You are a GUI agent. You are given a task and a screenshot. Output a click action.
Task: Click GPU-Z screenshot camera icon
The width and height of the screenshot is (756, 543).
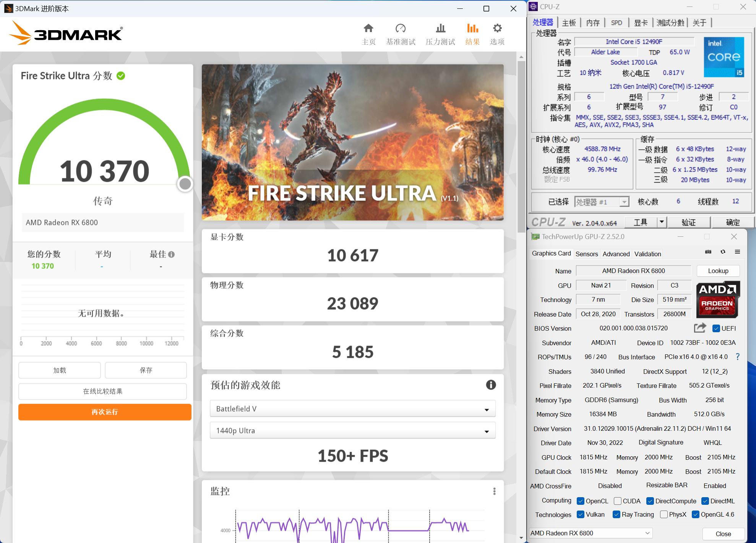click(708, 252)
